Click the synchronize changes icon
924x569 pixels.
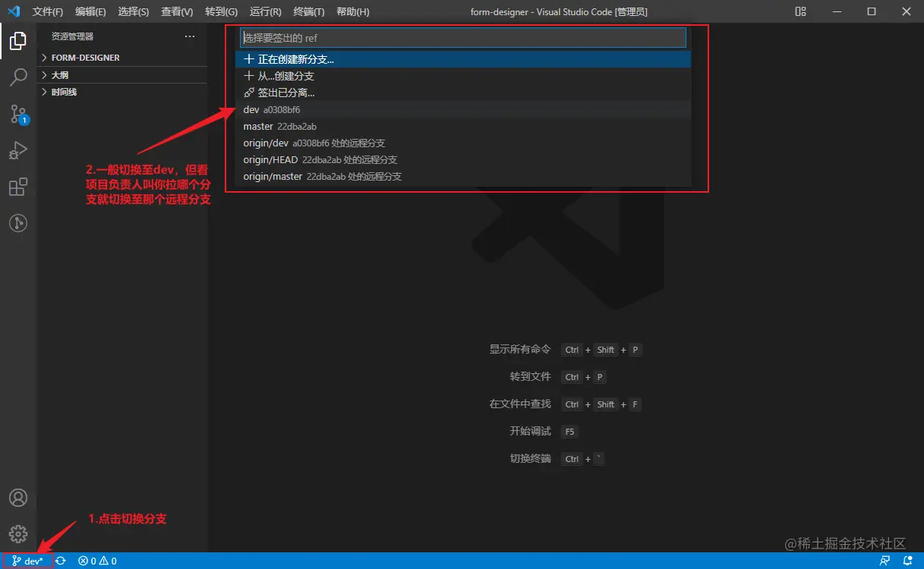click(61, 561)
